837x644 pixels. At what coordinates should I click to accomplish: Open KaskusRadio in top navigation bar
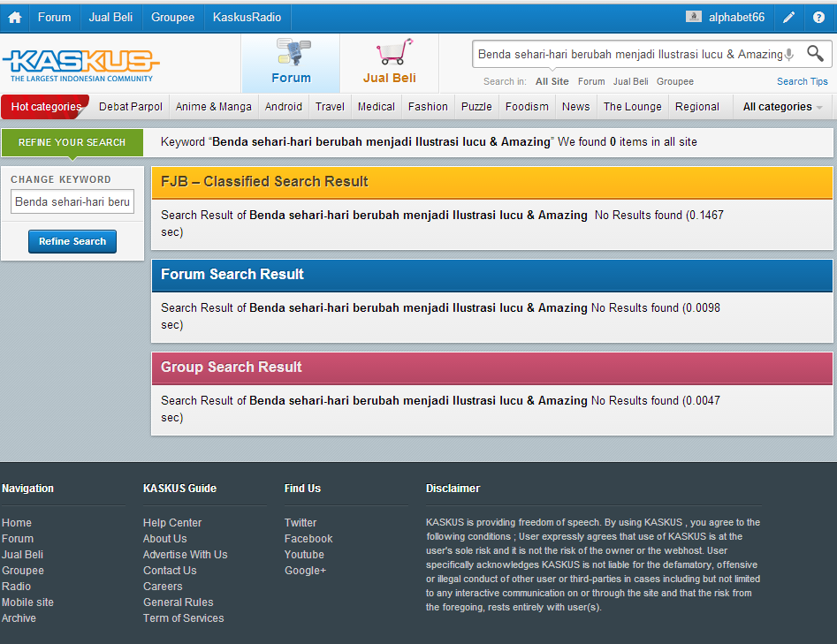(247, 18)
